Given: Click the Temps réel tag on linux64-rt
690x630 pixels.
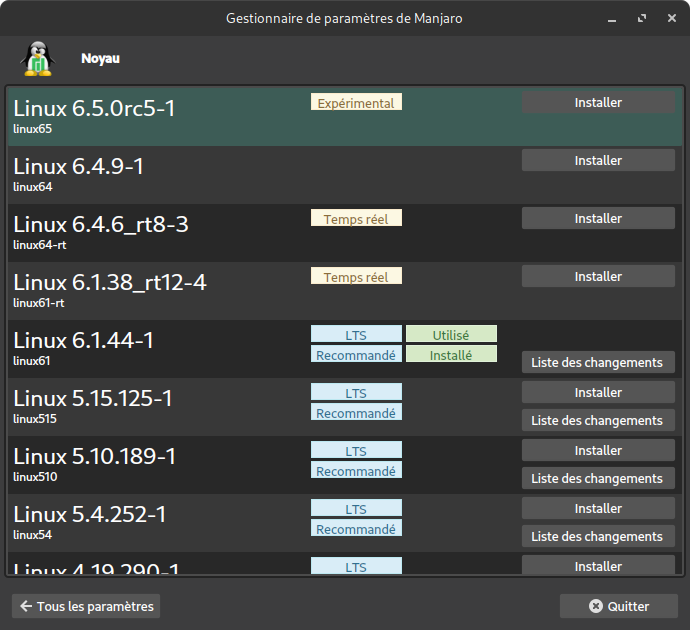Looking at the screenshot, I should point(356,218).
